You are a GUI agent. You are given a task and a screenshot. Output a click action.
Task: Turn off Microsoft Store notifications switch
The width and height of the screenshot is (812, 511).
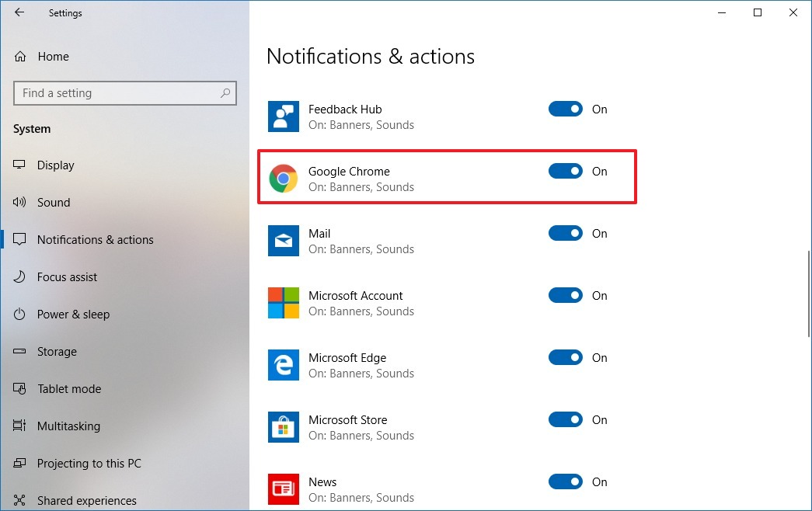566,419
